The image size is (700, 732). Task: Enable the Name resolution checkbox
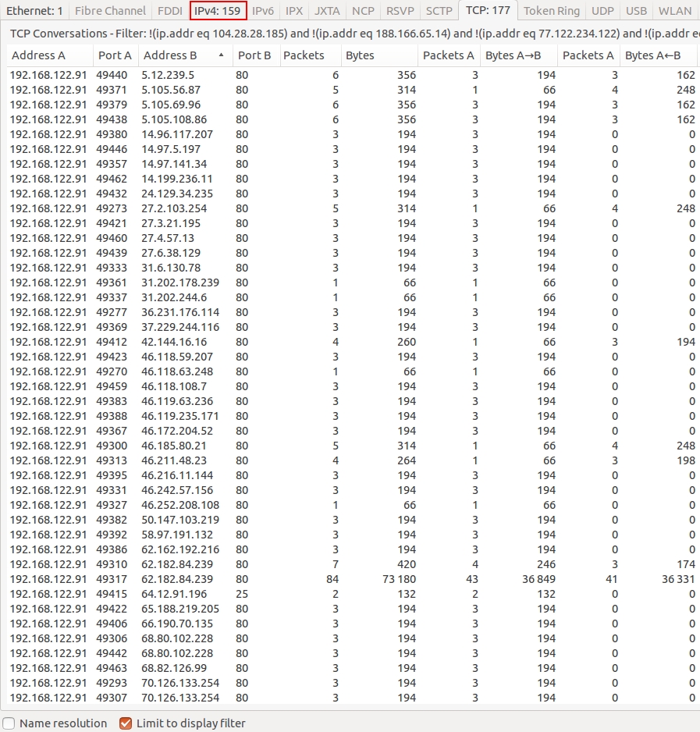[9, 723]
